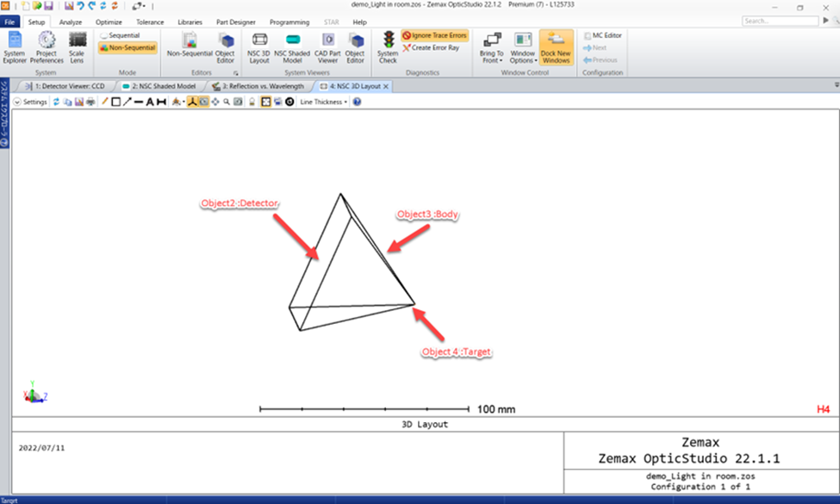Save the layout image using the save icon

78,102
